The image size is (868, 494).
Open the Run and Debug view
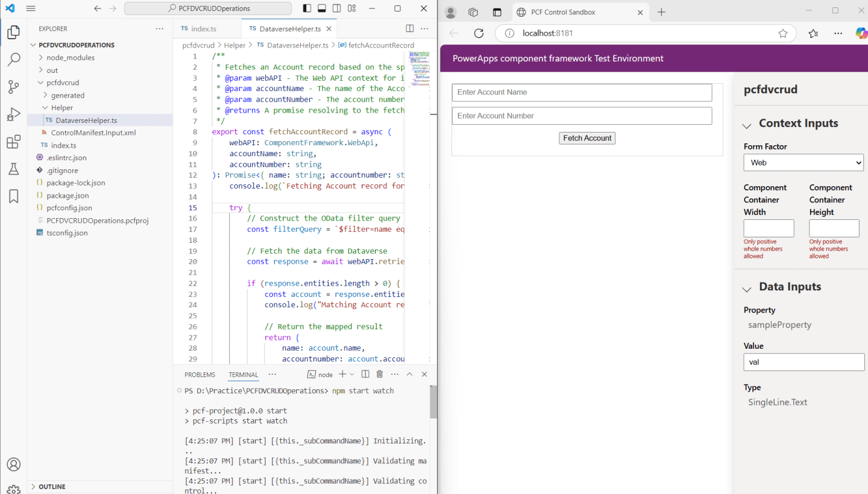(13, 114)
